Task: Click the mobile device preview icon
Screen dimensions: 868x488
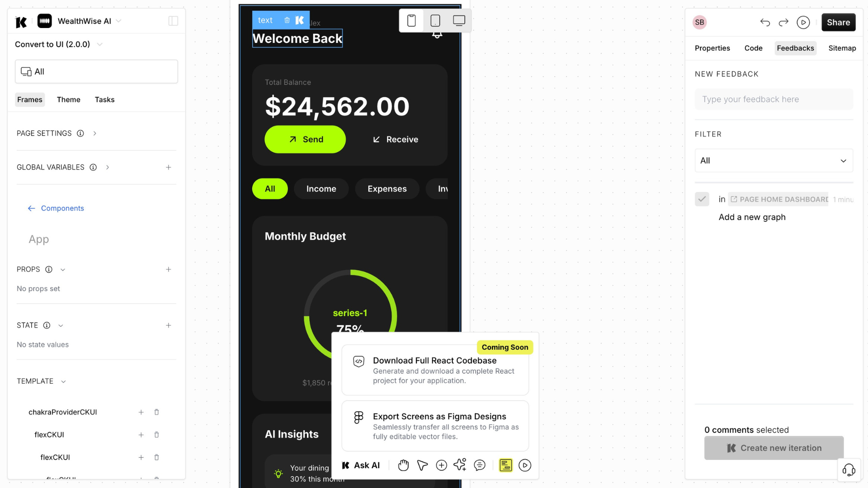Action: click(412, 20)
